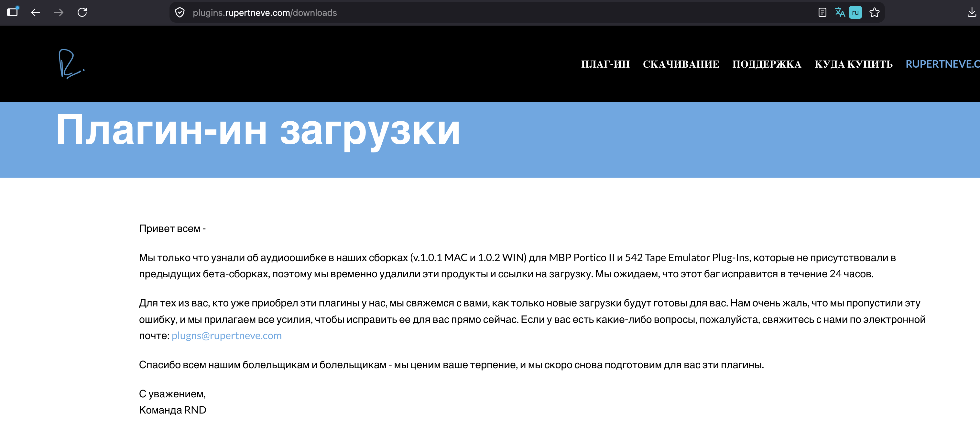
Task: Open the page translation icon
Action: (x=840, y=13)
